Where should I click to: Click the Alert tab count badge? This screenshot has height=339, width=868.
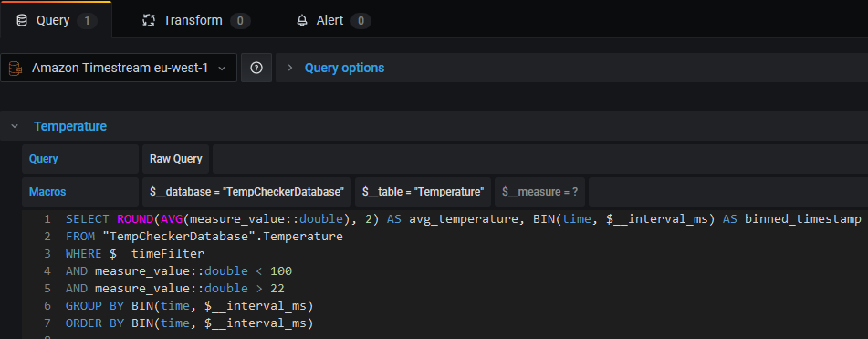click(361, 21)
